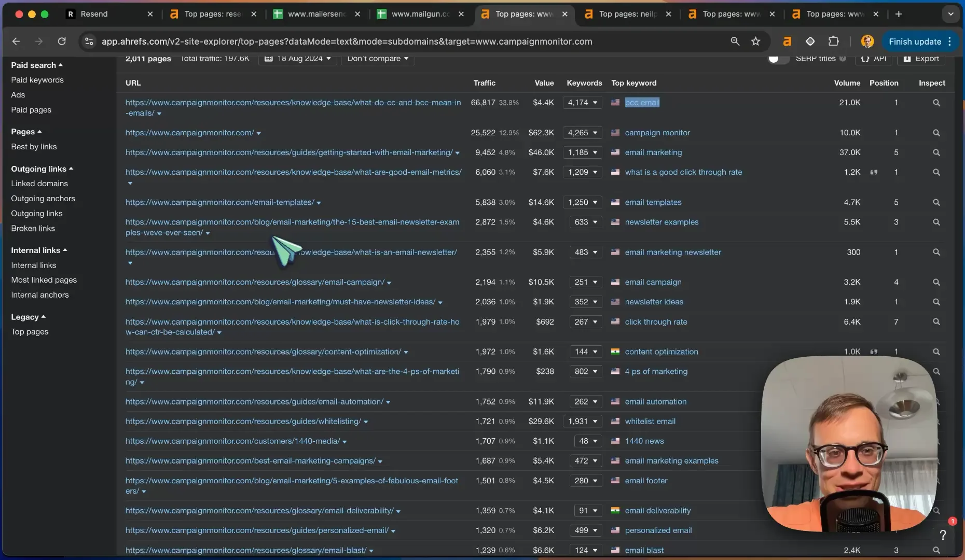Collapse the Paid search sidebar section
The width and height of the screenshot is (965, 560).
(37, 65)
